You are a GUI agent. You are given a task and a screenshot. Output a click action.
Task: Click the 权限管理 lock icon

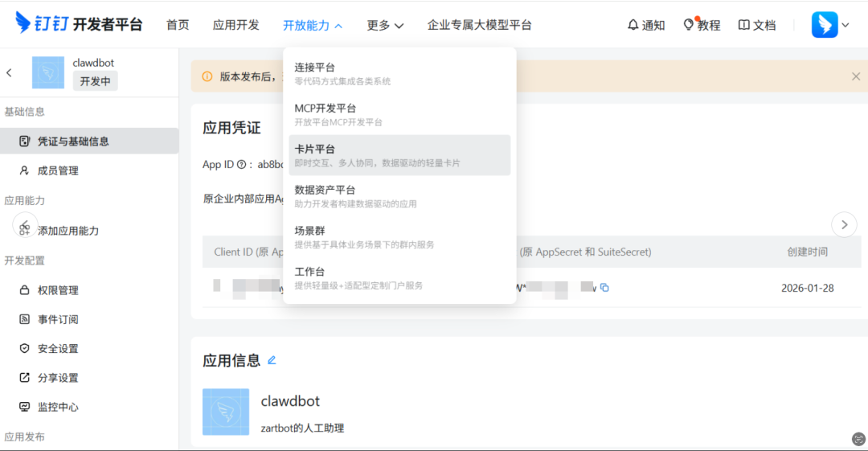click(x=24, y=289)
